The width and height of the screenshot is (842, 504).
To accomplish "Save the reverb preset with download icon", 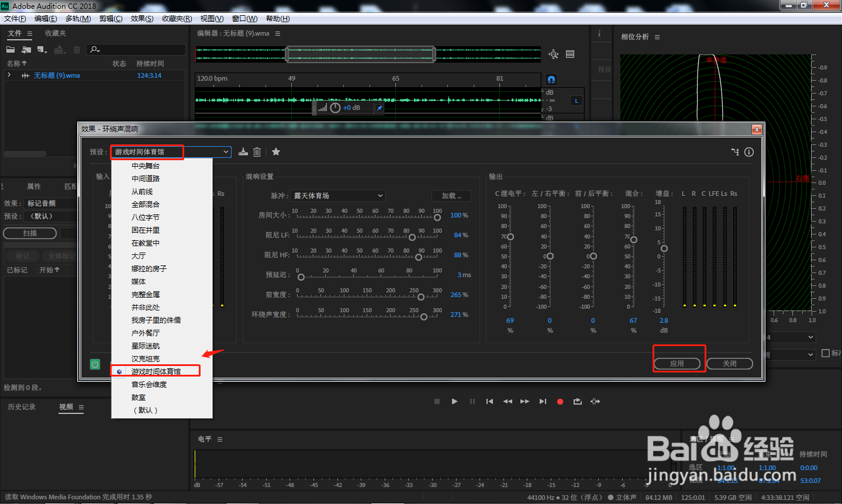I will click(x=243, y=152).
